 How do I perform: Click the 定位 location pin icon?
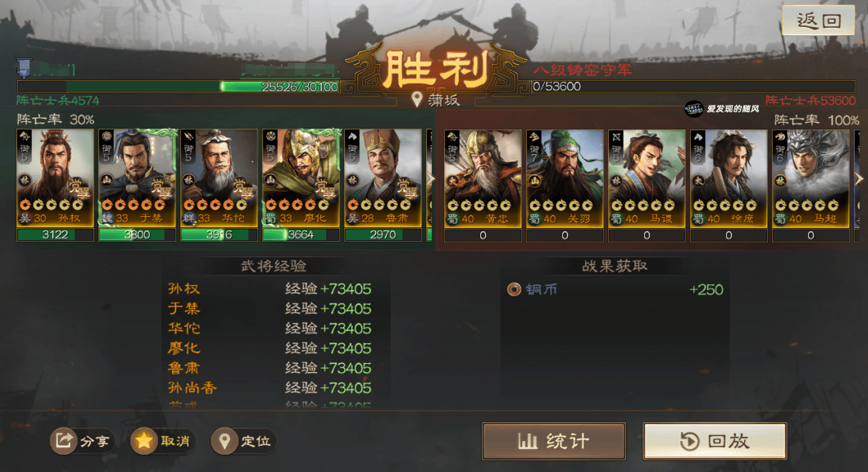(225, 441)
